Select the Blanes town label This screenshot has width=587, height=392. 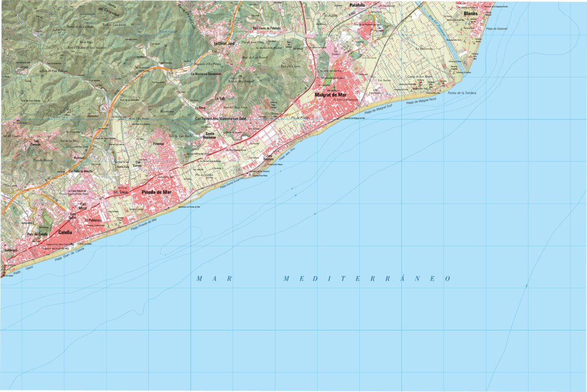(x=470, y=14)
